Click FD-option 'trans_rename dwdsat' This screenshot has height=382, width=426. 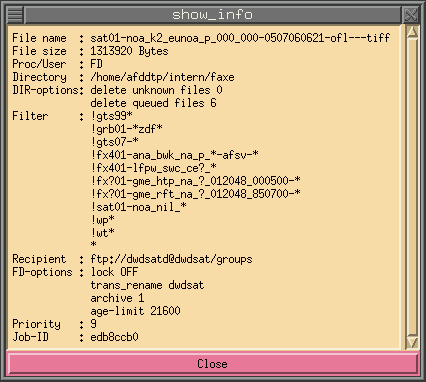(147, 285)
